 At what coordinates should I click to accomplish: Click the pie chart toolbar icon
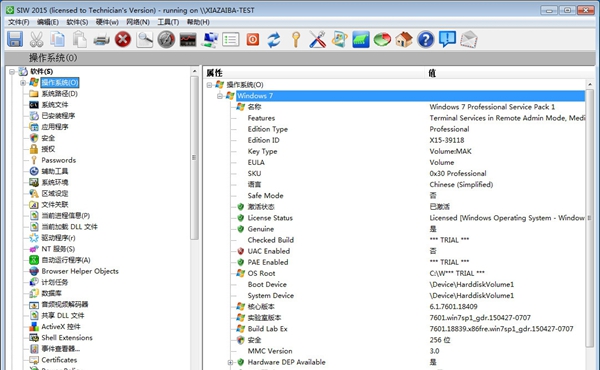tap(382, 39)
